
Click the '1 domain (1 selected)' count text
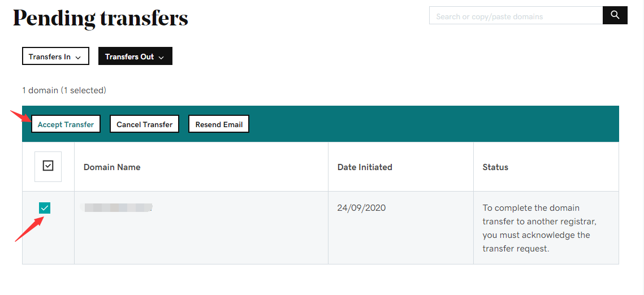(x=64, y=90)
